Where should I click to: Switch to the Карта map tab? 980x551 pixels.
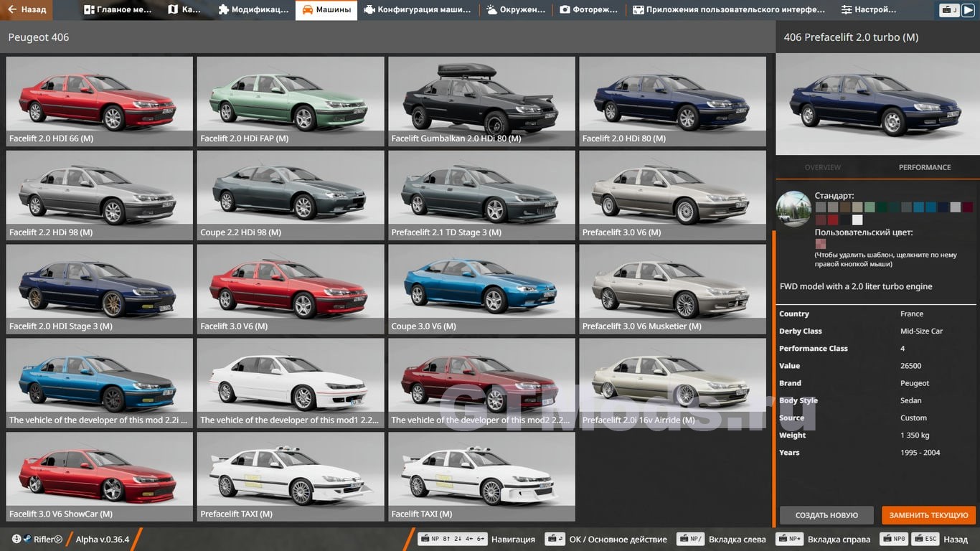tap(184, 10)
